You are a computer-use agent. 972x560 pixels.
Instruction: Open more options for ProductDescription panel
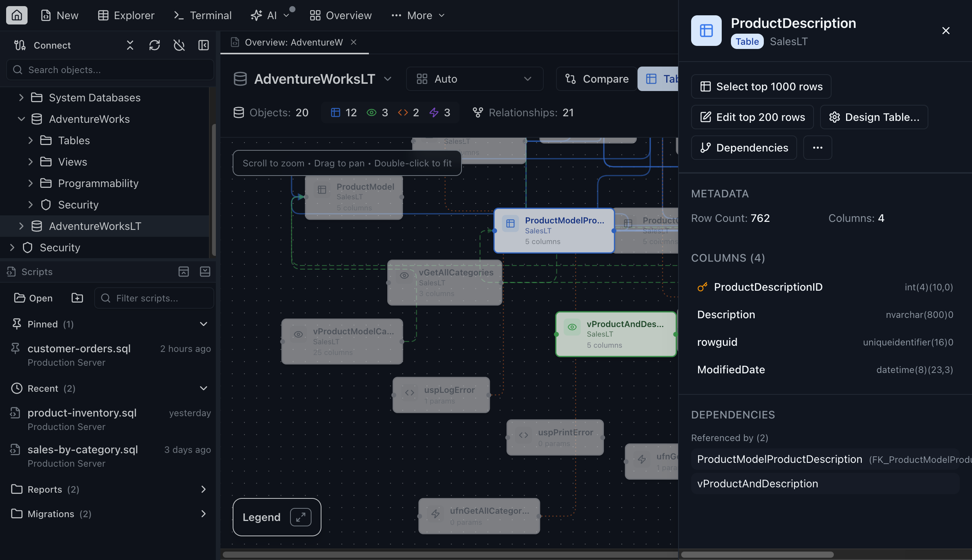point(817,148)
